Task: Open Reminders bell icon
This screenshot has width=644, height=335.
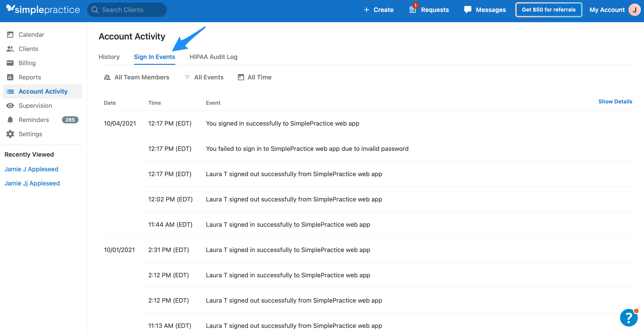Action: (x=10, y=120)
